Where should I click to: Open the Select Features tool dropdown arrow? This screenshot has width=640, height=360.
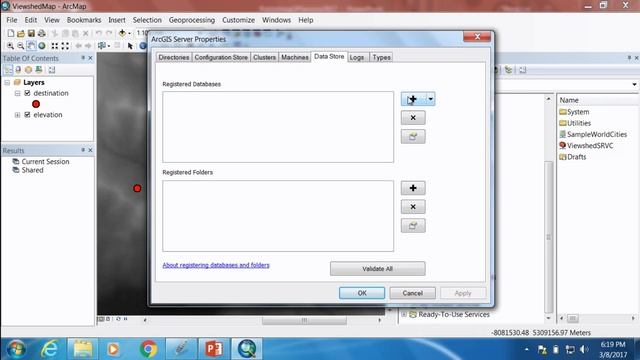tap(109, 46)
